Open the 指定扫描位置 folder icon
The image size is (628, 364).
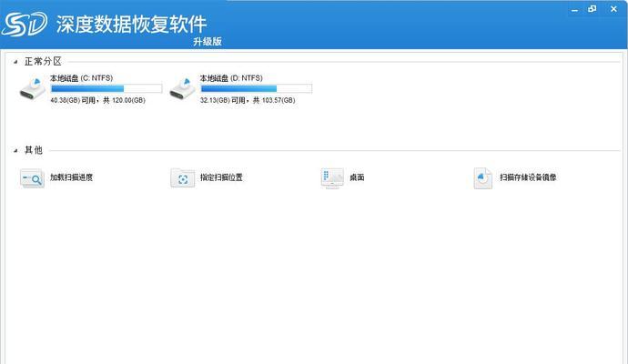(x=183, y=178)
